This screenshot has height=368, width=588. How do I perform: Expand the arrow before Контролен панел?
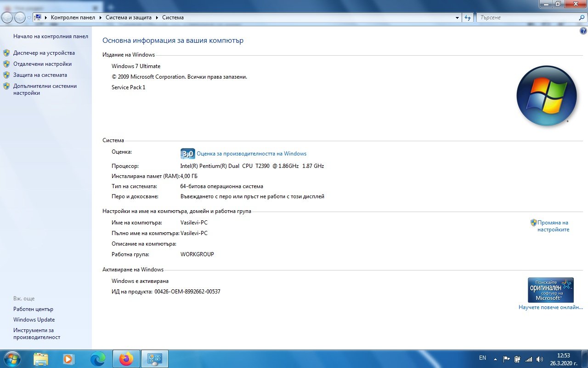[46, 17]
